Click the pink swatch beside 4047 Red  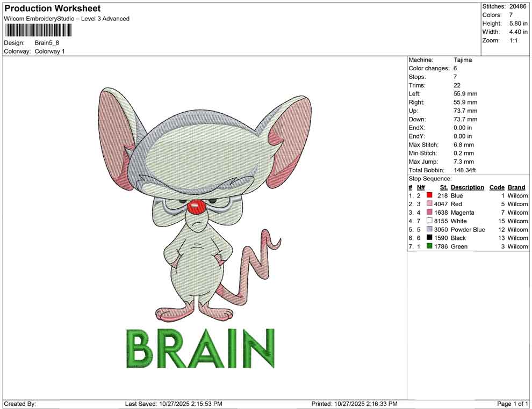(429, 203)
